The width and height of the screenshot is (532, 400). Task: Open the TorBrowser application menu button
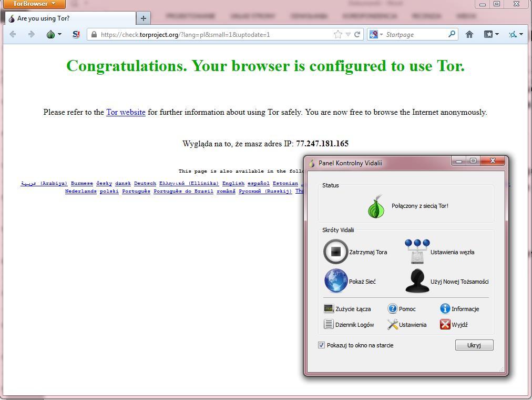[x=34, y=4]
